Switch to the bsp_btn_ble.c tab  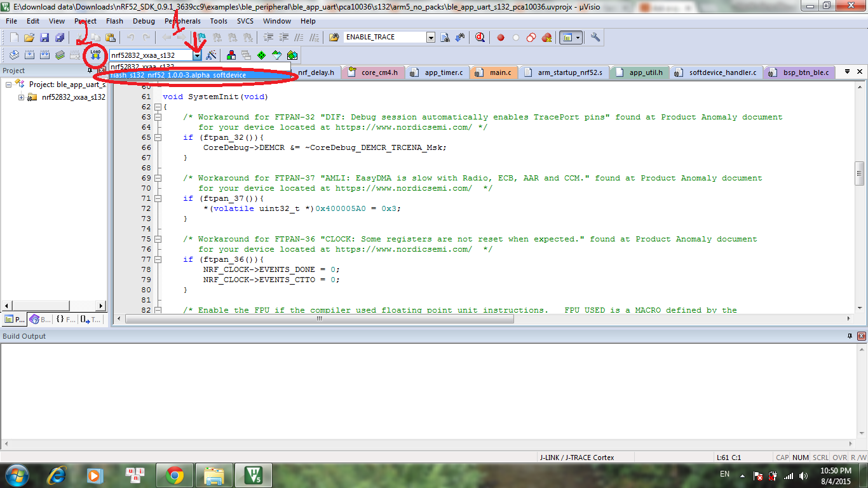pos(799,72)
